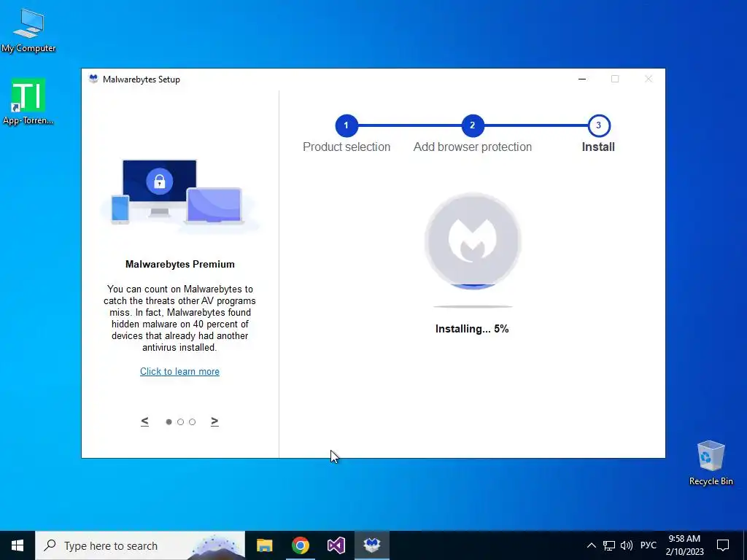Click step 1 Product selection circle
Image resolution: width=747 pixels, height=560 pixels.
(347, 125)
